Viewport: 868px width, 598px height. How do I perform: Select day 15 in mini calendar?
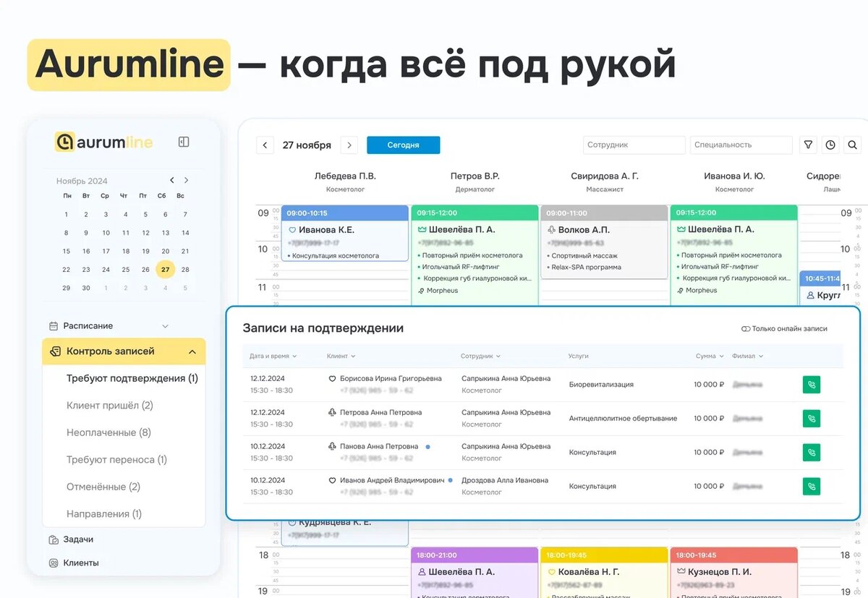pos(67,252)
